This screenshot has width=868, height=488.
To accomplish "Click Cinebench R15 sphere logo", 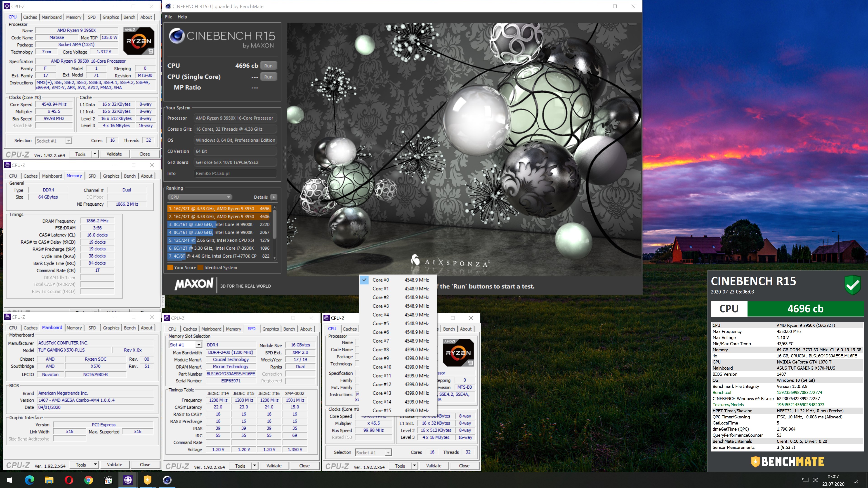I will point(177,36).
